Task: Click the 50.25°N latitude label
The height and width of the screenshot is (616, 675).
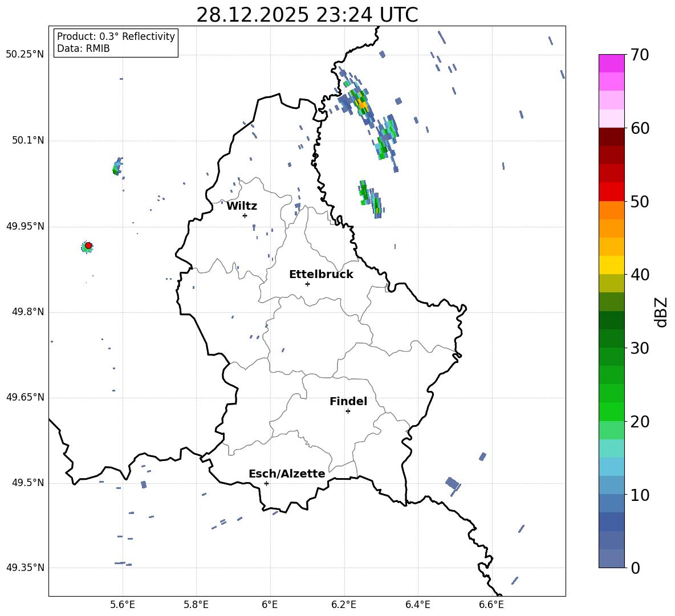Action: [x=25, y=55]
